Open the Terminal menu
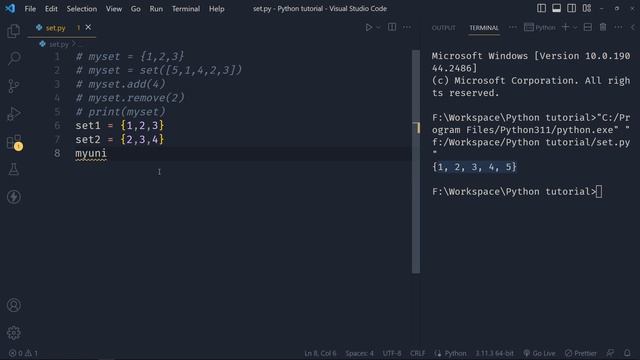Image resolution: width=640 pixels, height=360 pixels. 186,9
